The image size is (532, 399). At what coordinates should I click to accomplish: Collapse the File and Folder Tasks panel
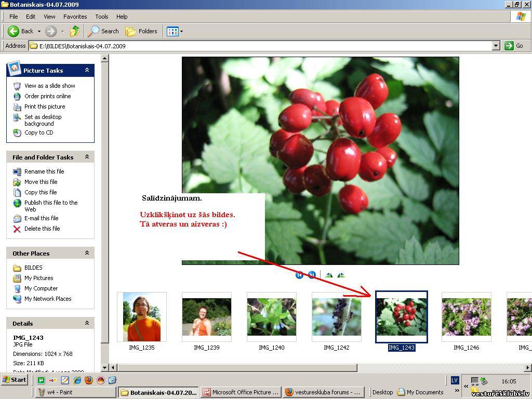[87, 157]
